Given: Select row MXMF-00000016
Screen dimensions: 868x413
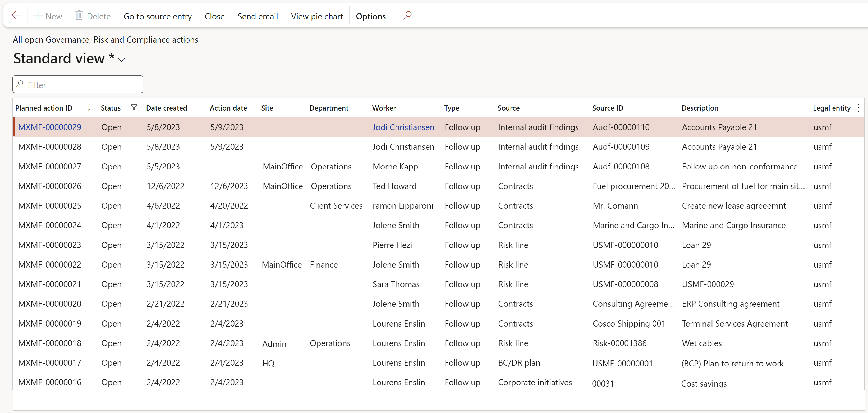Looking at the screenshot, I should 439,382.
